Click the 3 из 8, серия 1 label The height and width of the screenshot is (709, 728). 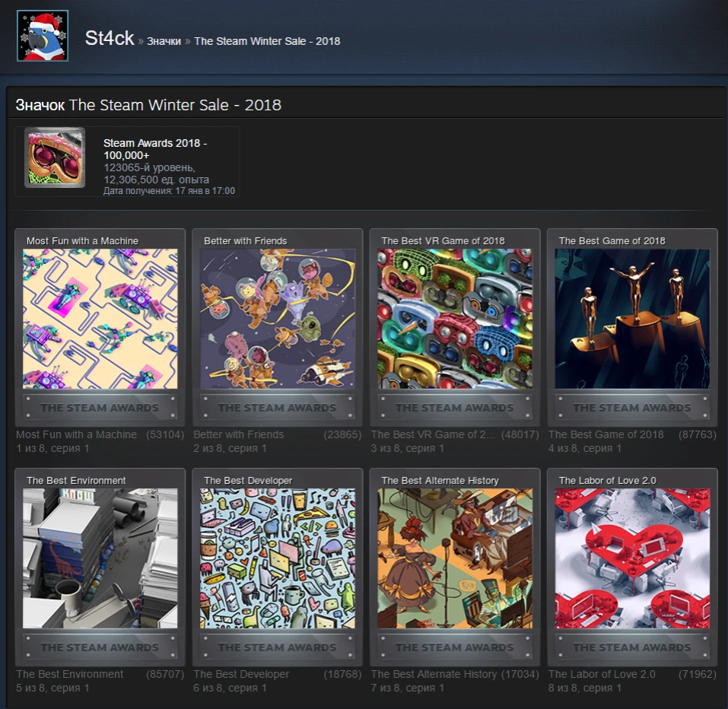pos(408,449)
